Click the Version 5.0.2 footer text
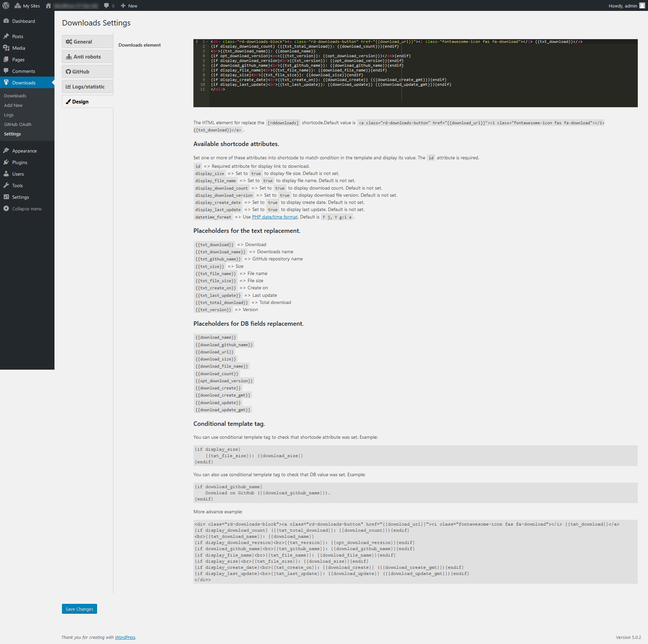Viewport: 648px width, 644px height. point(628,637)
